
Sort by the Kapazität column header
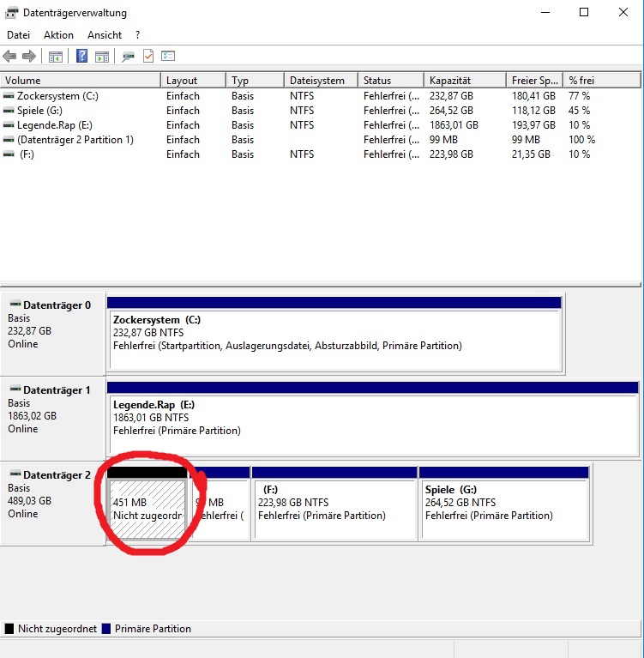tap(466, 80)
